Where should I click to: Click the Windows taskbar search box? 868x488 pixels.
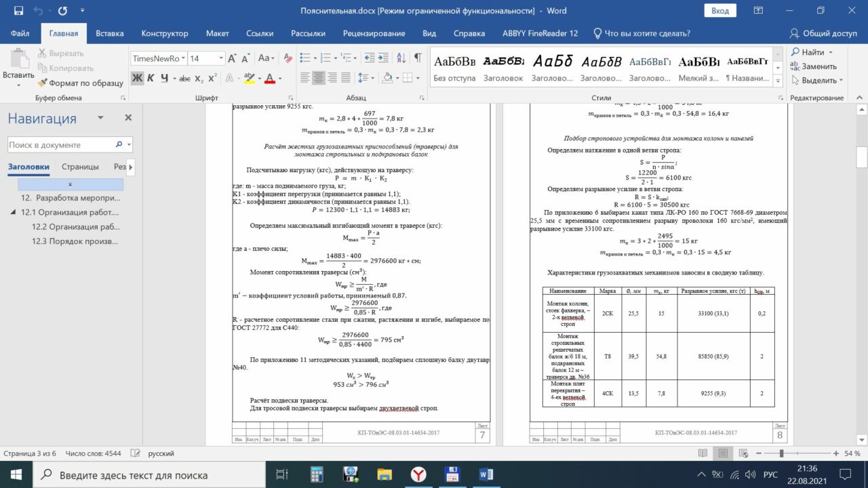pyautogui.click(x=149, y=475)
